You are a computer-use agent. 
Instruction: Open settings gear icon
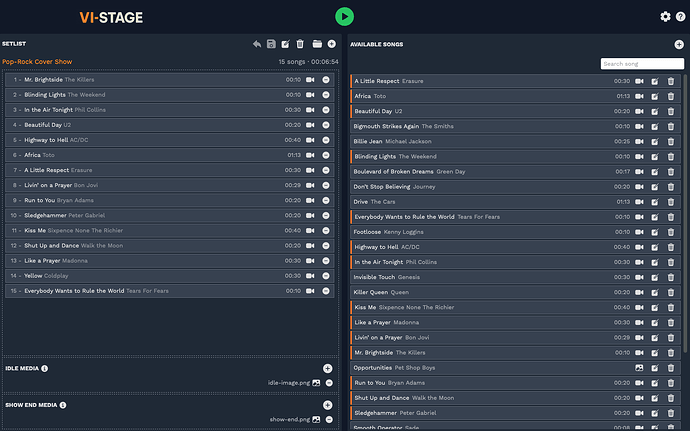[x=665, y=17]
